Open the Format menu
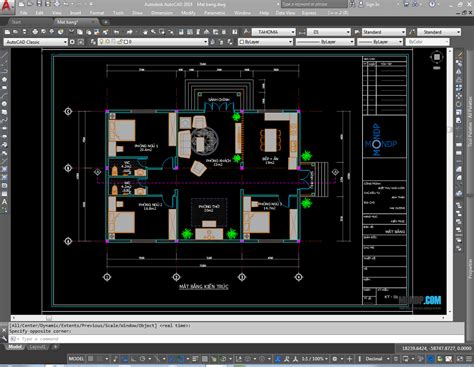 coord(97,13)
